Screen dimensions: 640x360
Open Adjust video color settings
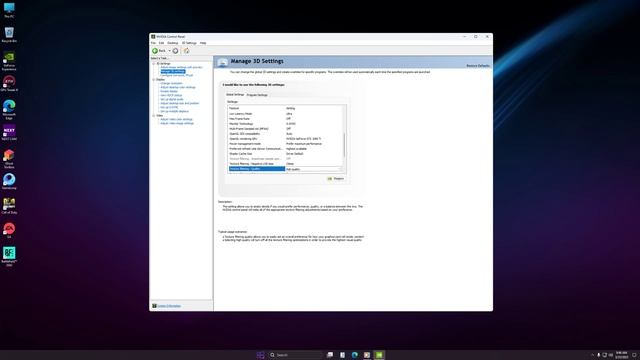point(176,119)
